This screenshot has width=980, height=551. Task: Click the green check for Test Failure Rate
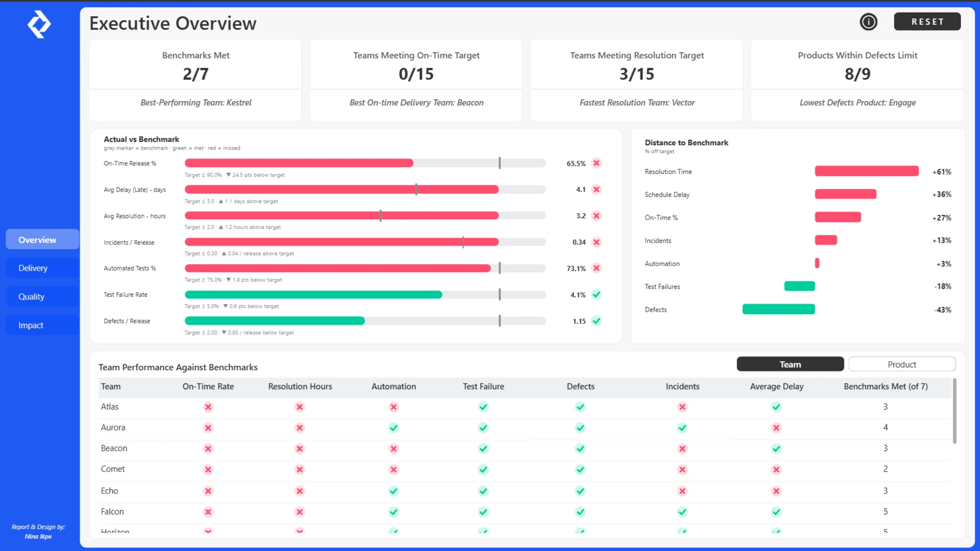(x=596, y=294)
